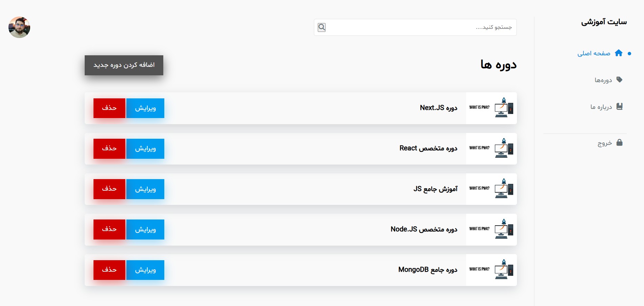Click the book icon beside درباره ما
The height and width of the screenshot is (306, 644).
[x=619, y=106]
